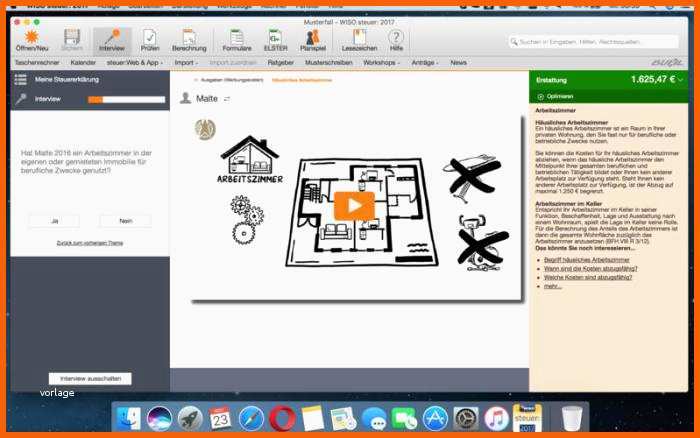
Task: Expand the Import dropdown menu
Action: (186, 62)
